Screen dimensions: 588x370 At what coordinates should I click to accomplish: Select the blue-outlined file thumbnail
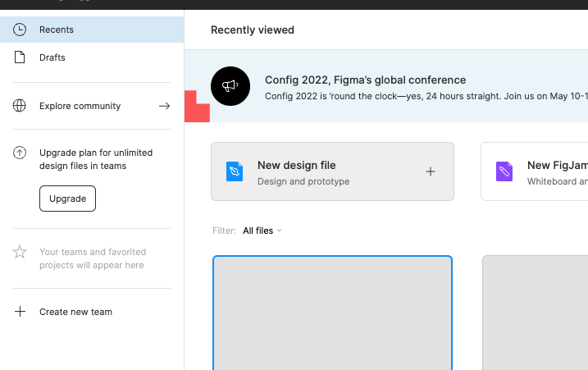pos(332,313)
